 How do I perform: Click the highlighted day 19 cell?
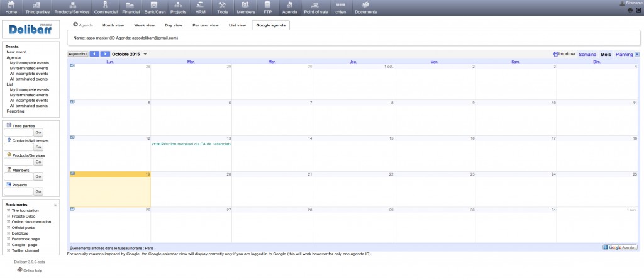(x=111, y=189)
